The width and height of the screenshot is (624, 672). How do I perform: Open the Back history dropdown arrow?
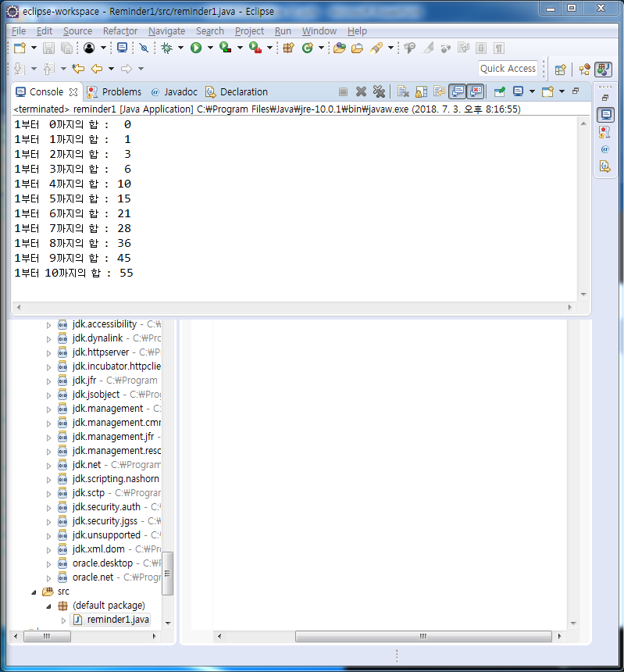coord(112,69)
